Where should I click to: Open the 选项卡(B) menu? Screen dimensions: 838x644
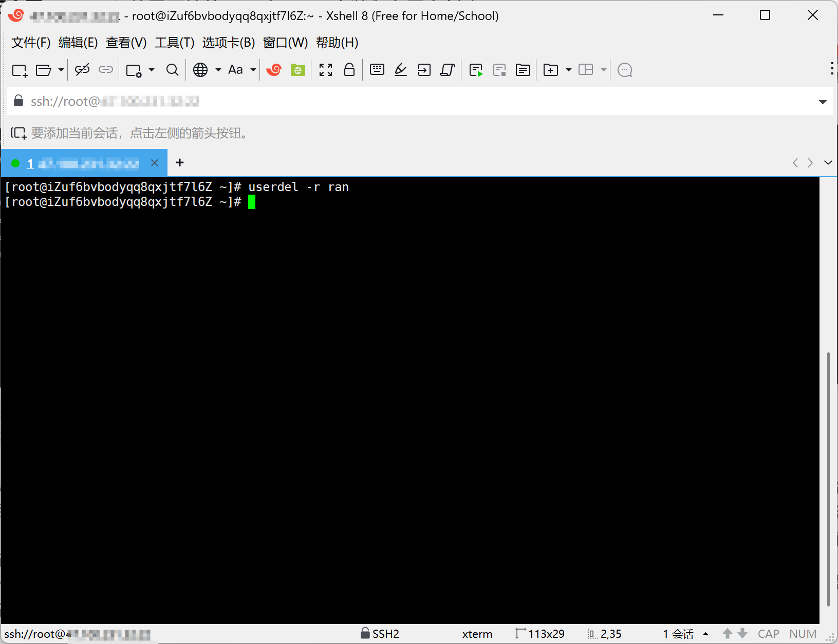pyautogui.click(x=228, y=43)
